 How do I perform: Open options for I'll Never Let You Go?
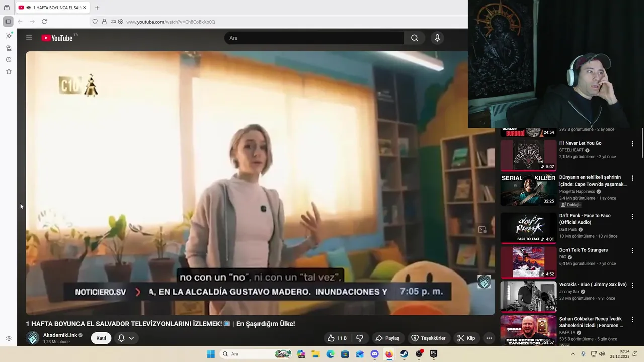point(632,144)
